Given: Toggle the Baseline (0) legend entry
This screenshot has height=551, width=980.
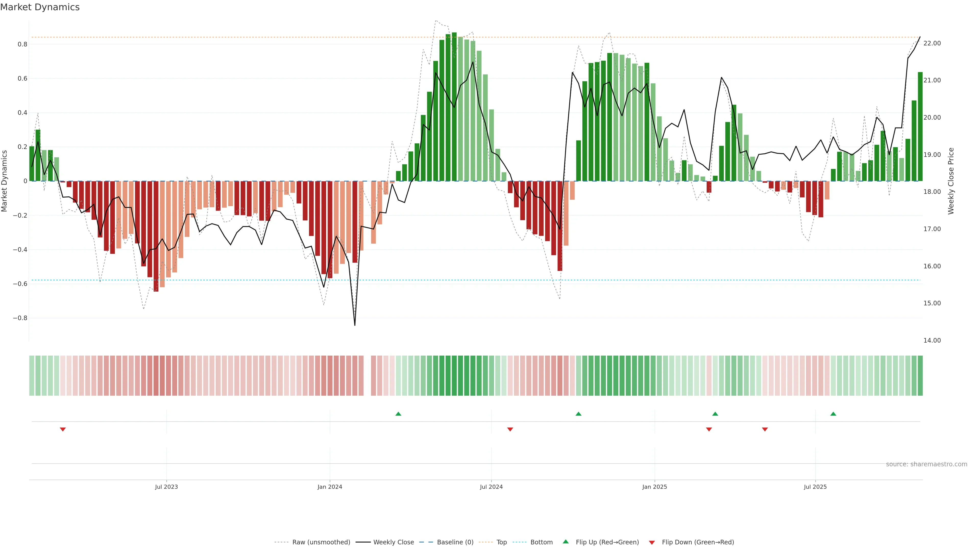Looking at the screenshot, I should (455, 542).
